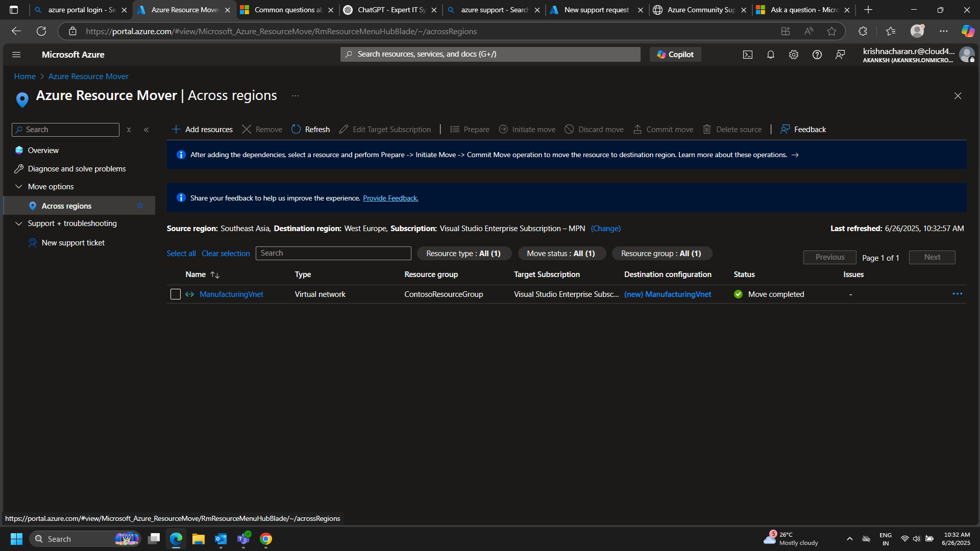Screen dimensions: 980x551
Task: Click the Initiate move command
Action: pos(527,130)
